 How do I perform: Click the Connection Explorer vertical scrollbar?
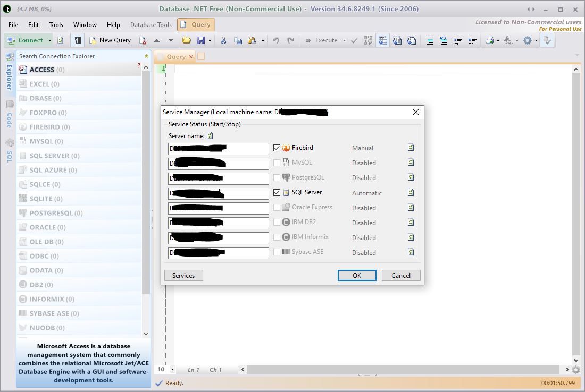(146, 183)
